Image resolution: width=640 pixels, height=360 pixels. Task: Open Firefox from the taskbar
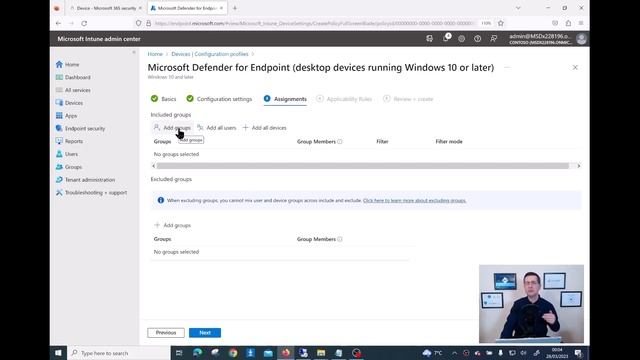[x=286, y=353]
